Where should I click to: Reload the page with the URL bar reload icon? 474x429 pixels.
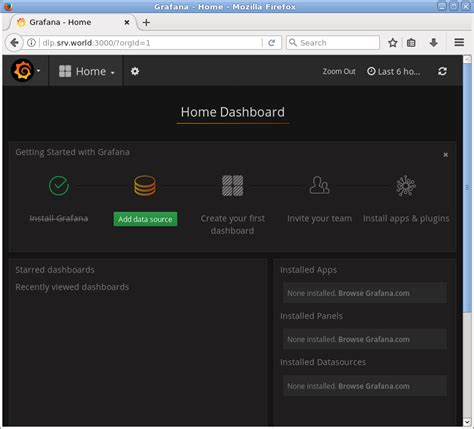[x=272, y=43]
